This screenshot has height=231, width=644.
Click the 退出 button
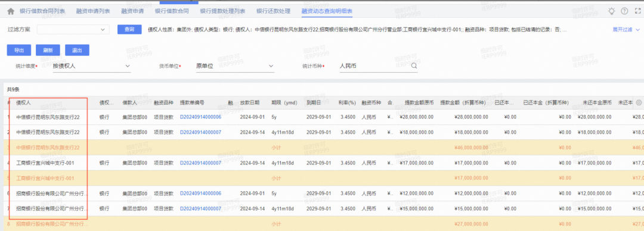[x=77, y=50]
